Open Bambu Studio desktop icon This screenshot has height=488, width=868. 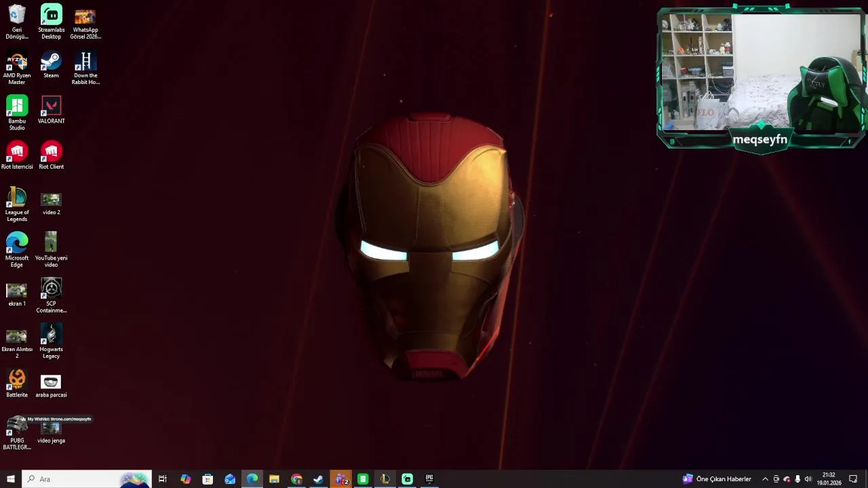[x=17, y=113]
